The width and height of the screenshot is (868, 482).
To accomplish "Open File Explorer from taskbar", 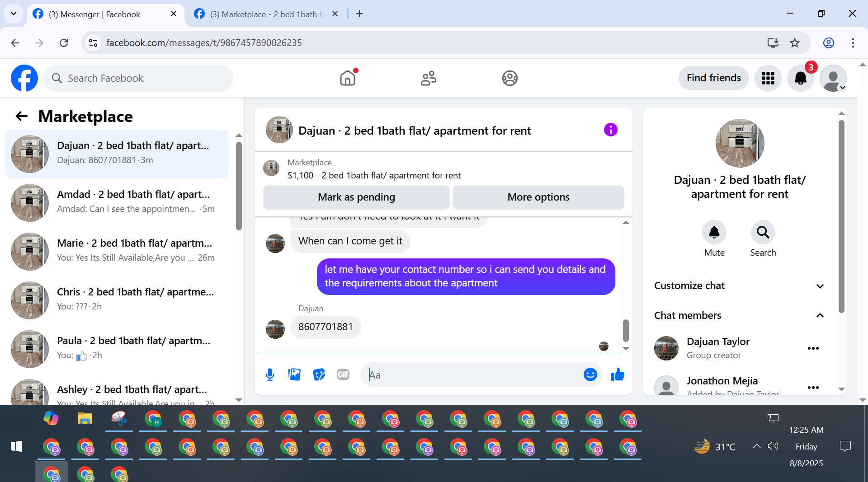I will coord(85,419).
